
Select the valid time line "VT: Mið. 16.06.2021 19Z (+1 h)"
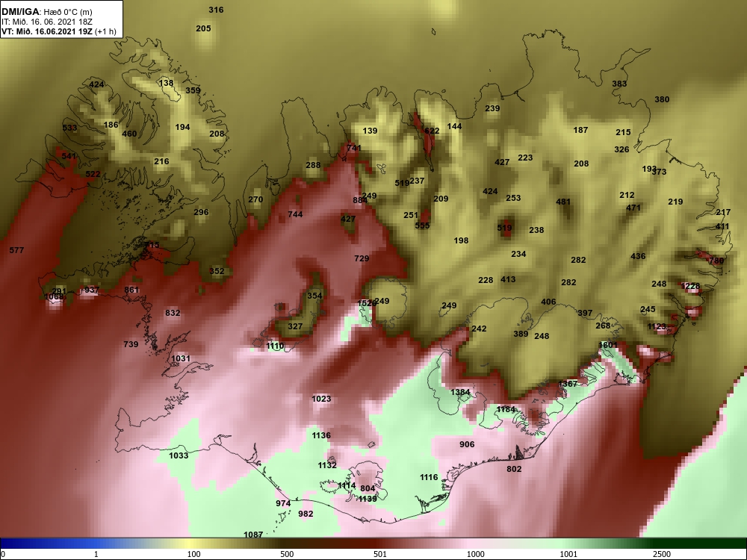click(58, 31)
